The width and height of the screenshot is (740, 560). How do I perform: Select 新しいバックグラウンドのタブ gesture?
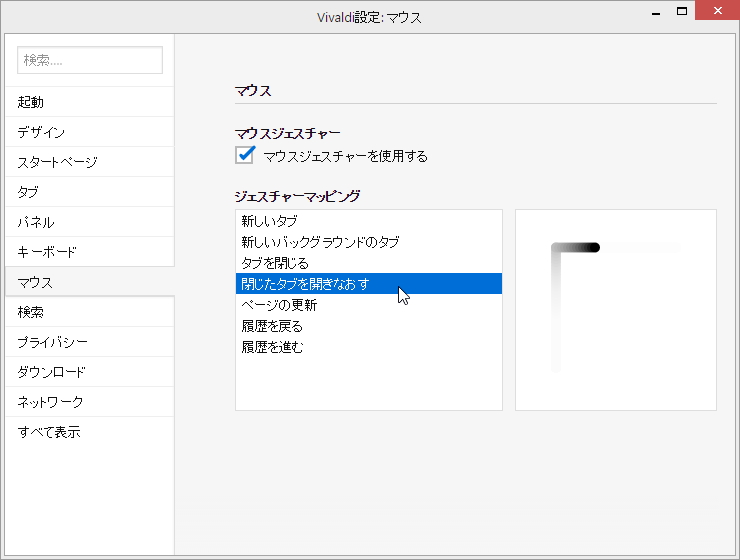pos(369,242)
